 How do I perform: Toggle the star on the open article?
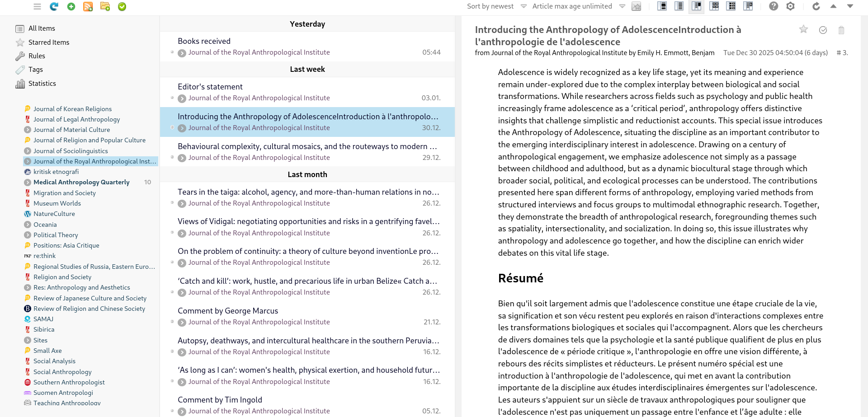[803, 29]
